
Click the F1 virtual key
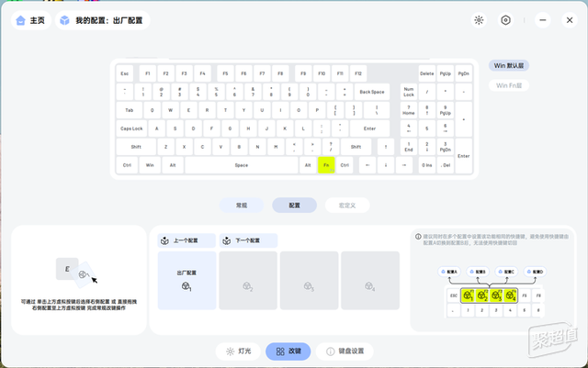pyautogui.click(x=148, y=73)
